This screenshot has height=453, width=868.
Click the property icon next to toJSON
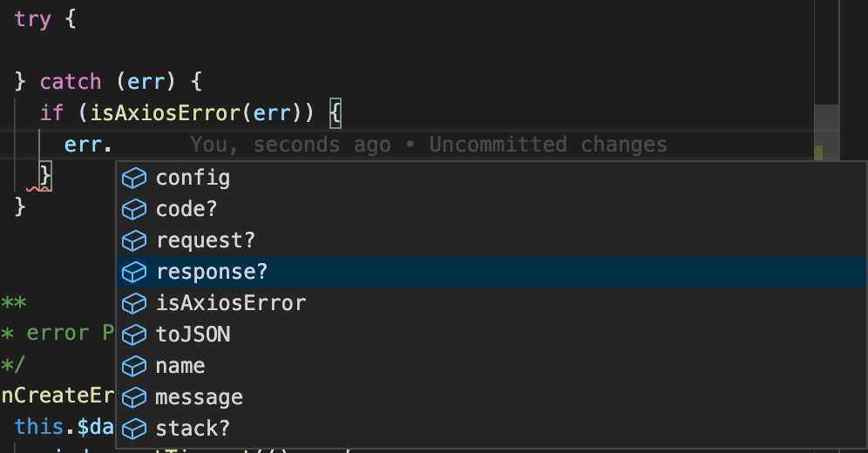tap(134, 335)
